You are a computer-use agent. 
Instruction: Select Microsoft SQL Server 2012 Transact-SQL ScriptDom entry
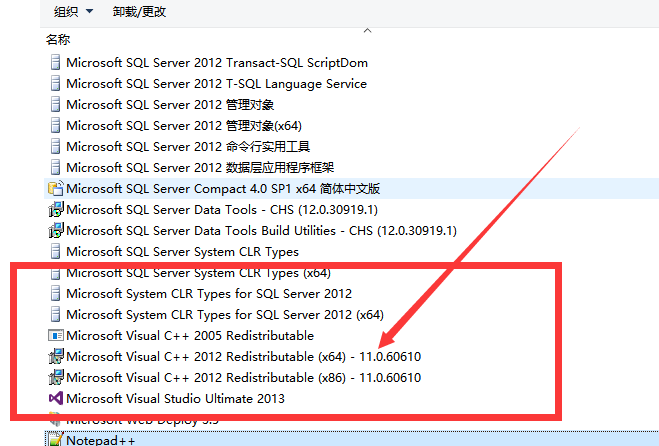click(217, 62)
